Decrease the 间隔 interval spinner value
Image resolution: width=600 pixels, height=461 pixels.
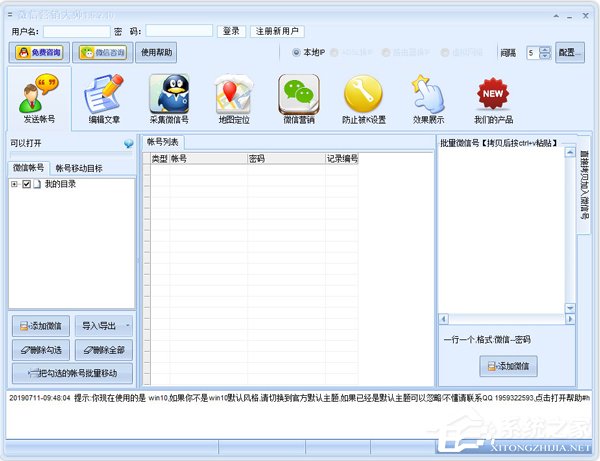tap(545, 56)
